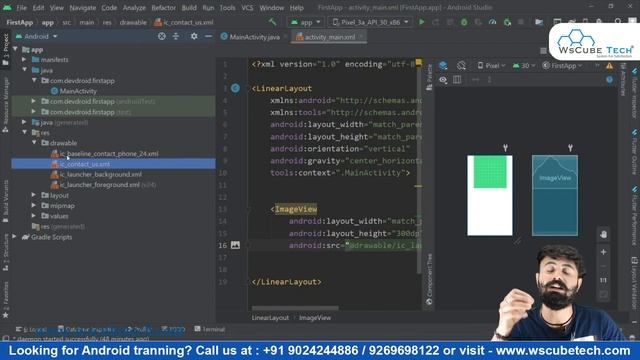The width and height of the screenshot is (640, 360).
Task: Expand Gradle Scripts node
Action: [15, 237]
